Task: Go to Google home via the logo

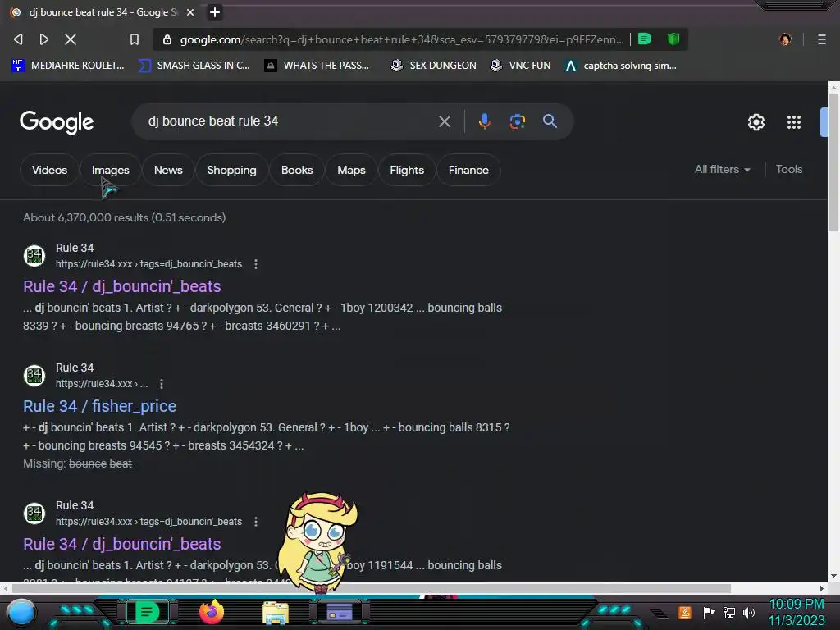Action: [x=57, y=122]
